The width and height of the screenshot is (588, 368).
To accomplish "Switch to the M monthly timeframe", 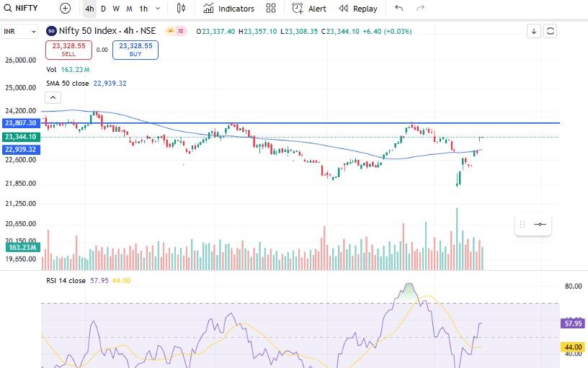I will click(130, 9).
